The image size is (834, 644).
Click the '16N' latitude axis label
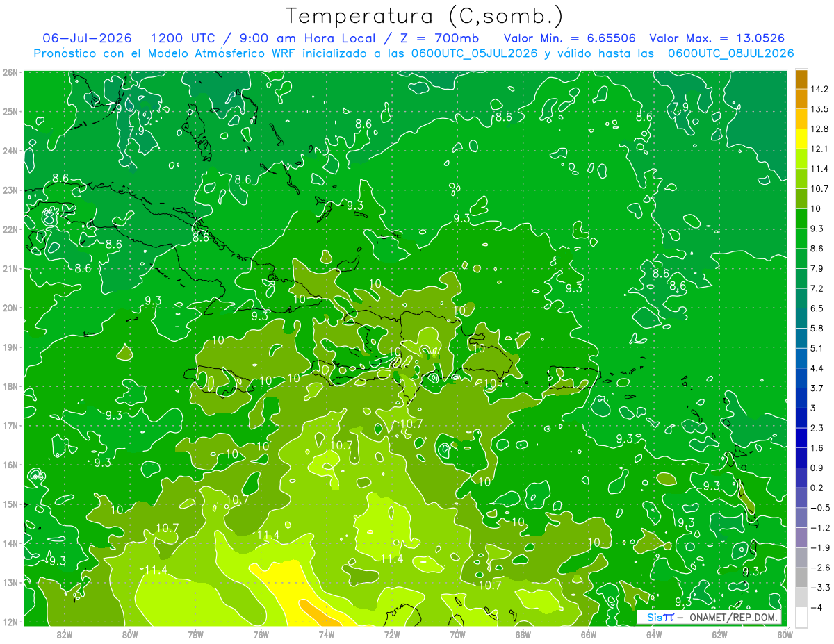click(10, 465)
